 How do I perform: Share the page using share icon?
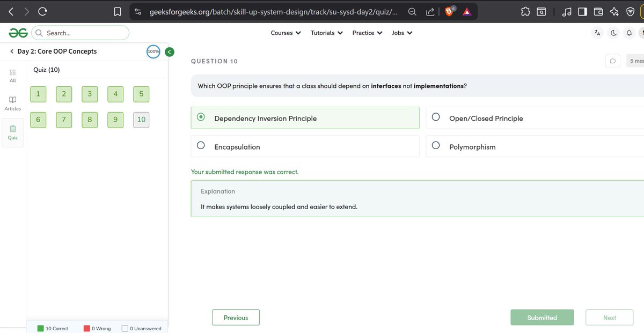coord(430,11)
